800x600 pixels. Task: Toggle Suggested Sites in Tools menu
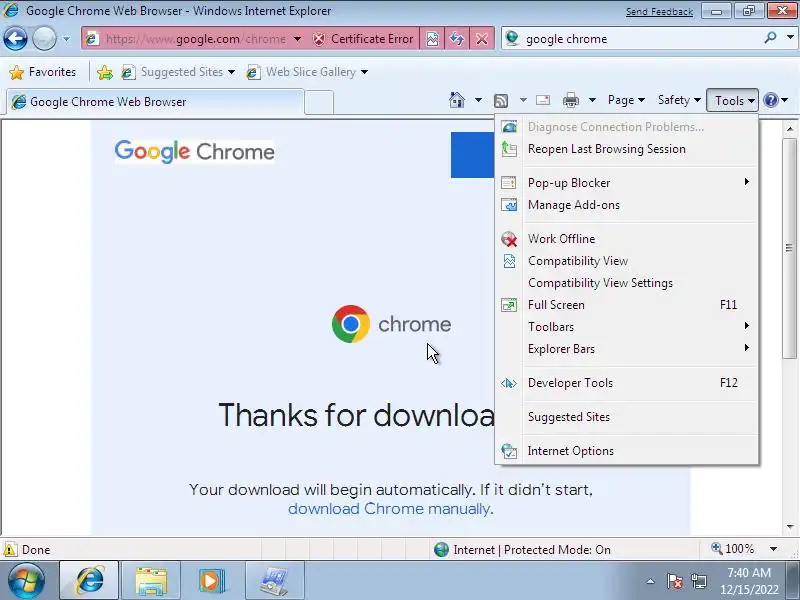coord(627,417)
